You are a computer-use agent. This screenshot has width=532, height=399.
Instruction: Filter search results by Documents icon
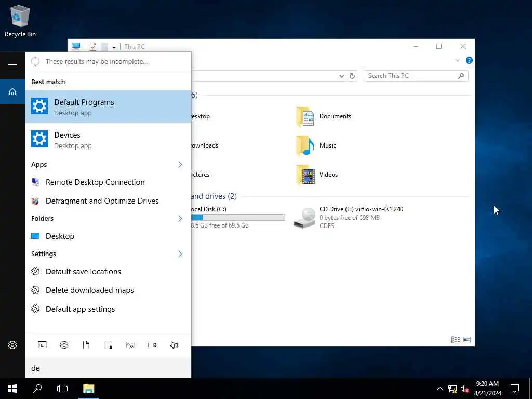pos(86,345)
